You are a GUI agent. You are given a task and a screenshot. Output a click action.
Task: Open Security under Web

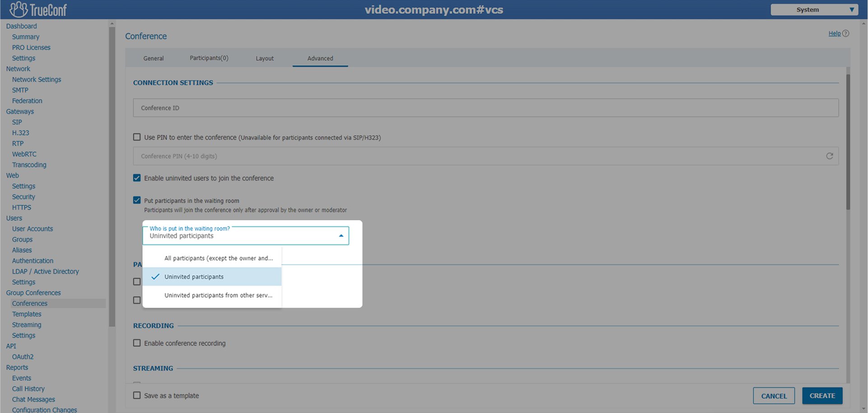pyautogui.click(x=23, y=197)
